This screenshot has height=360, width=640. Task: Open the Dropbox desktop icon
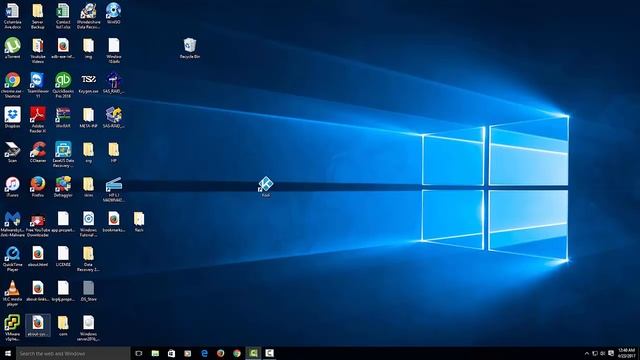(13, 118)
